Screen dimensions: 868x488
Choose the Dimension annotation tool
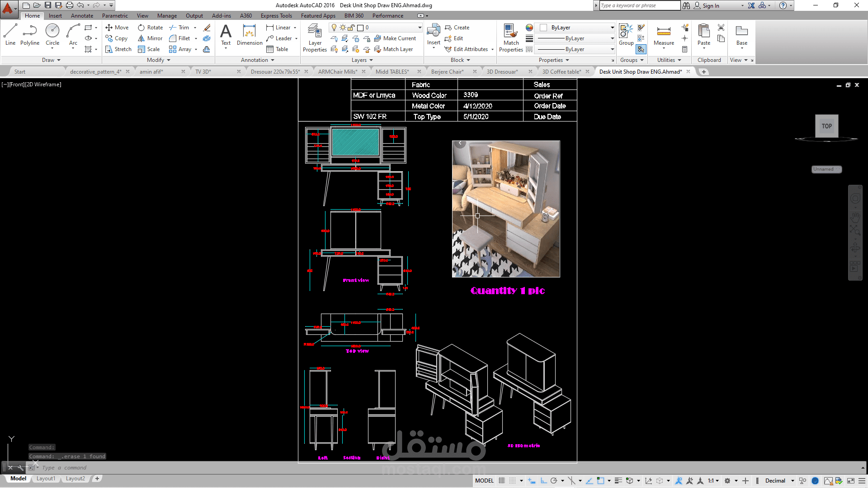[250, 35]
